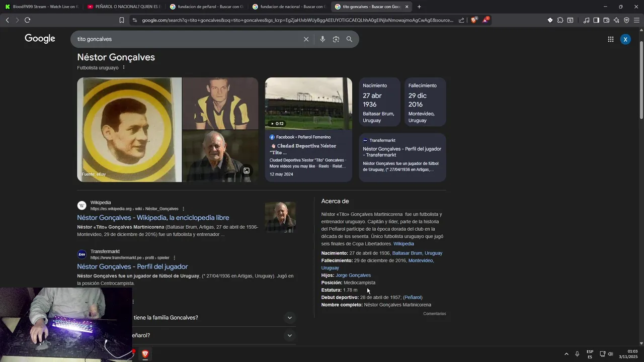This screenshot has width=644, height=362.
Task: Open the Brave VPN shield icon
Action: 626,20
